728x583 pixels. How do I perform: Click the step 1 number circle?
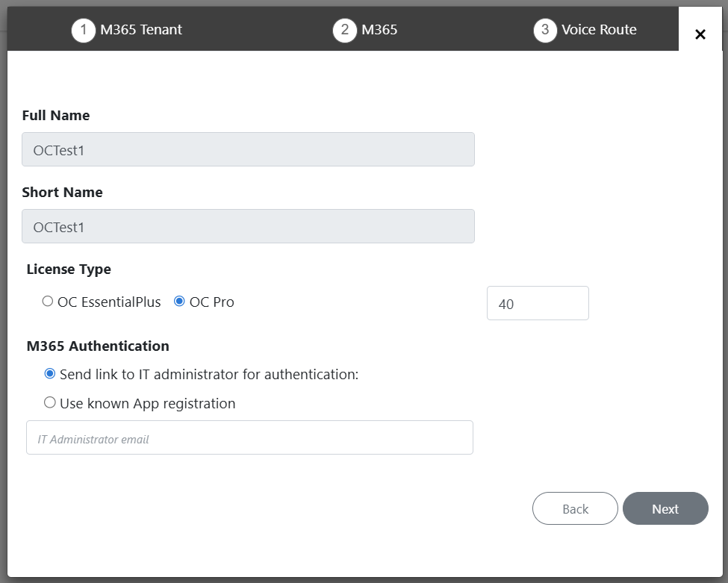[84, 31]
